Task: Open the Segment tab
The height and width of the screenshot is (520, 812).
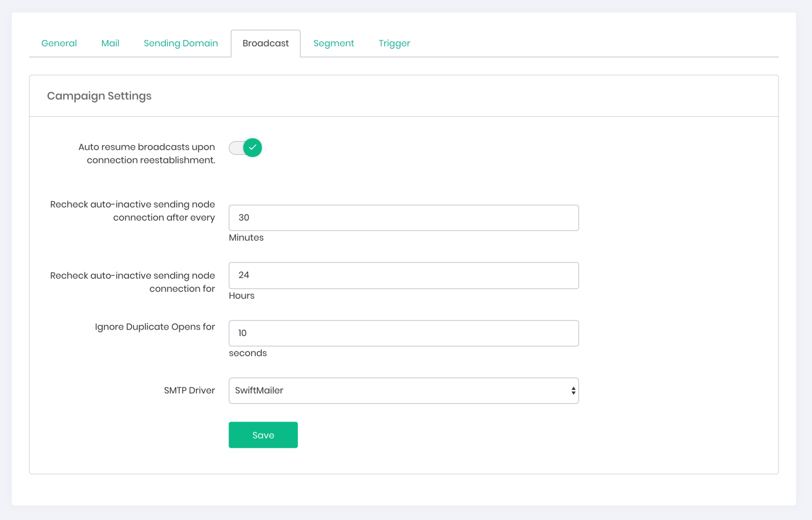Action: click(x=333, y=43)
